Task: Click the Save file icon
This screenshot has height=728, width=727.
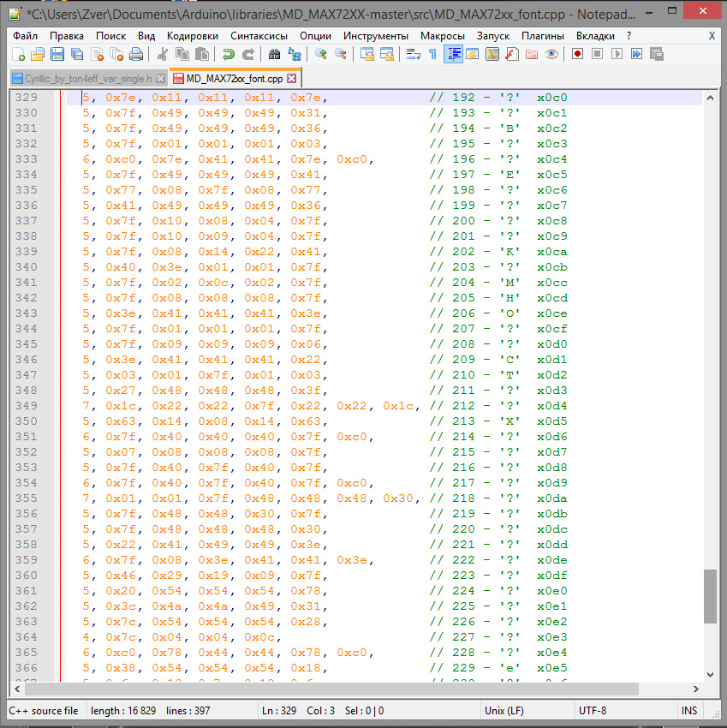Action: coord(57,54)
